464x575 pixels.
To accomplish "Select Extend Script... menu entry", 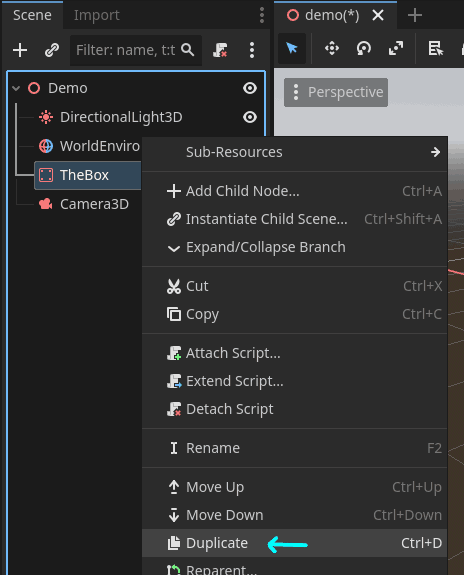I will click(295, 381).
